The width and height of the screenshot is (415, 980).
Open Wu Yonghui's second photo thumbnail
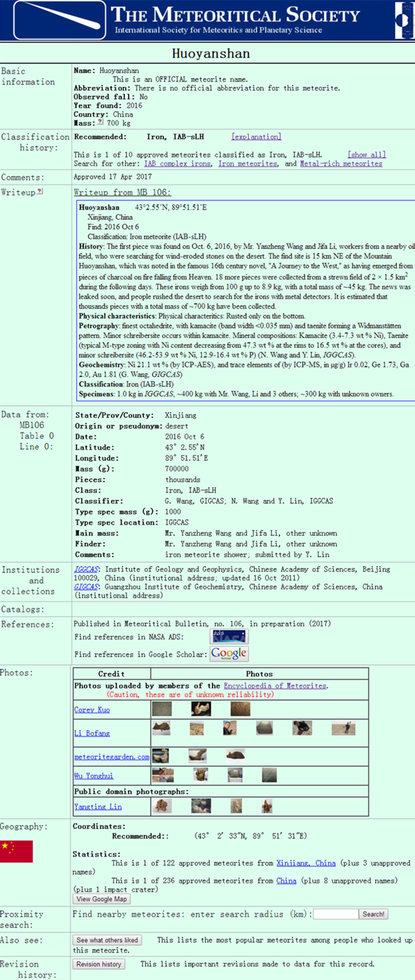click(x=201, y=775)
